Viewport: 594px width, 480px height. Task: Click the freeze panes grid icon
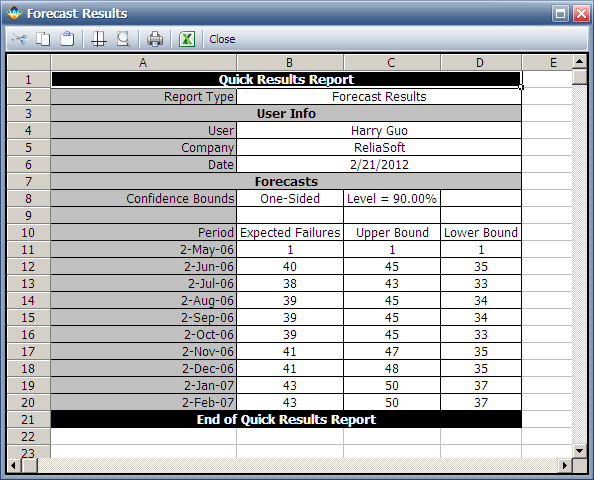98,39
